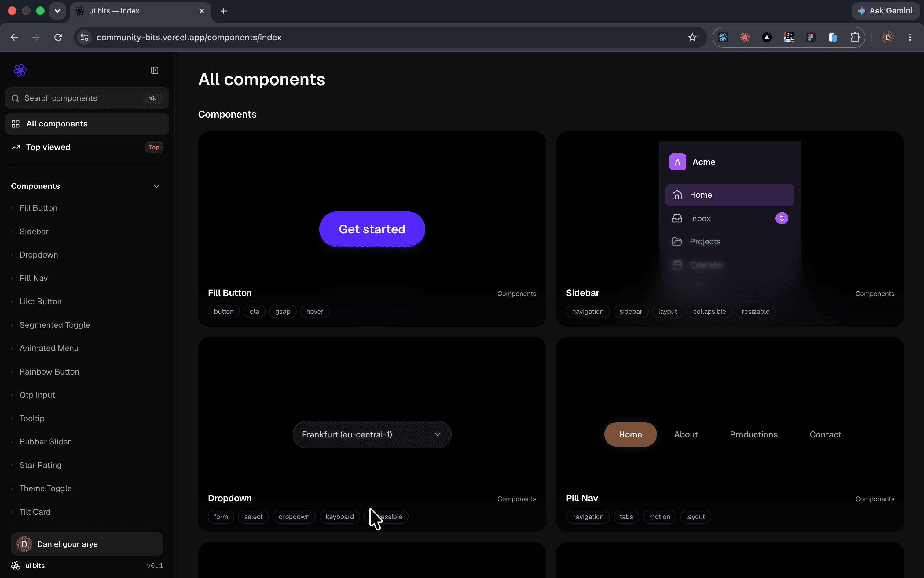This screenshot has width=924, height=578.
Task: Open Like Button in sidebar list
Action: (41, 302)
